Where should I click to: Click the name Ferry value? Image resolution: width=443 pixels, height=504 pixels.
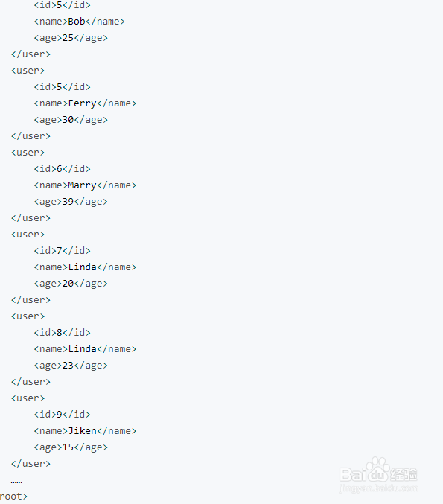(83, 103)
